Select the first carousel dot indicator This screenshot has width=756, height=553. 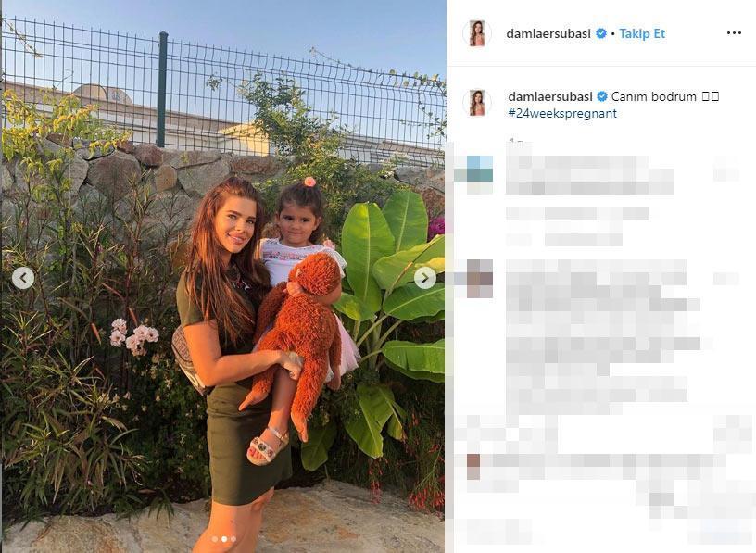[x=215, y=539]
